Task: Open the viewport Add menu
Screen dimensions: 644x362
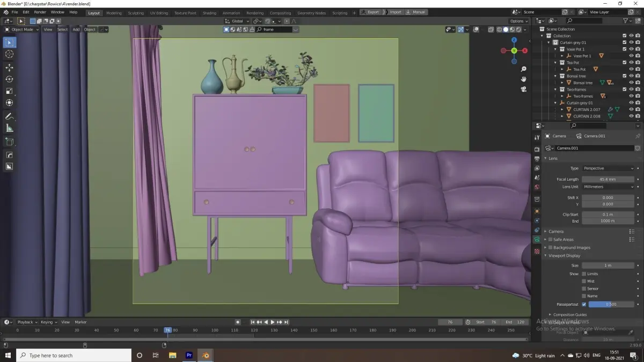Action: pos(76,29)
